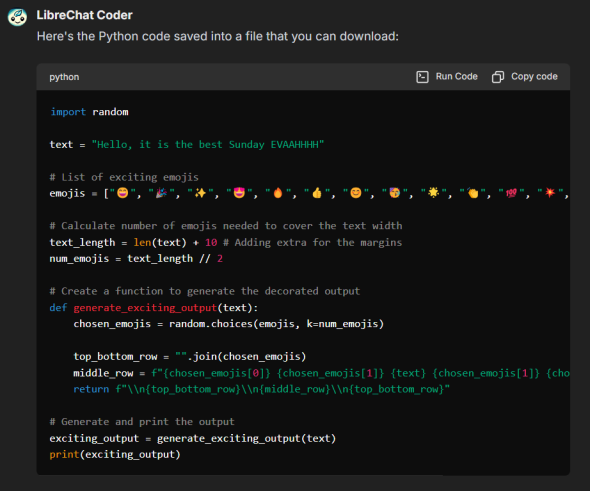Click the LibreChat Coder name heading

click(85, 15)
